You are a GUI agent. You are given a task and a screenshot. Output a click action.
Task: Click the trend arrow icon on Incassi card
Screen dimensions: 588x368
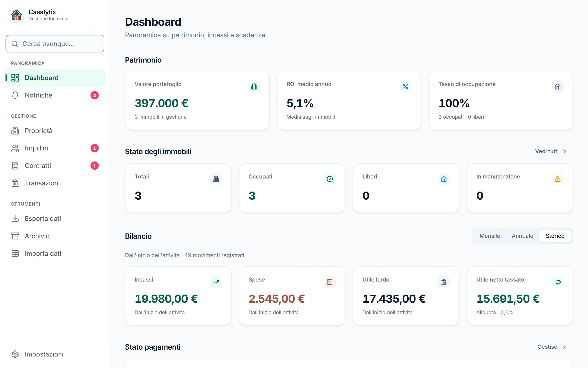(216, 282)
